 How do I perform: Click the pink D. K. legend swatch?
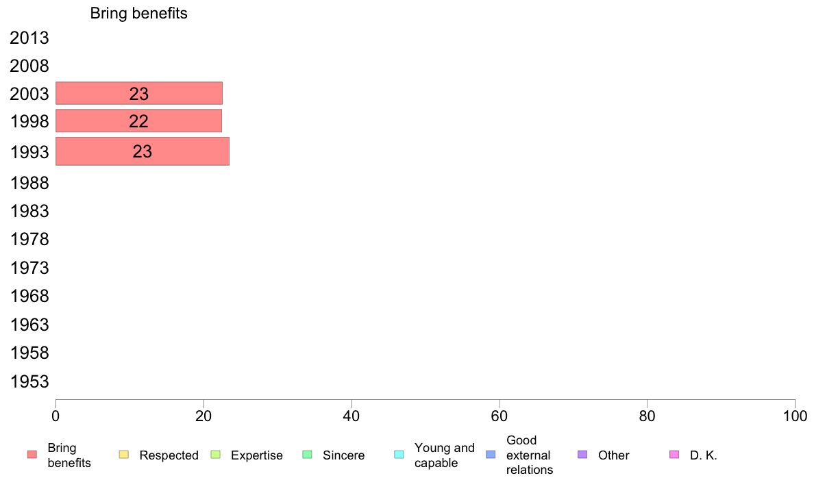(674, 455)
